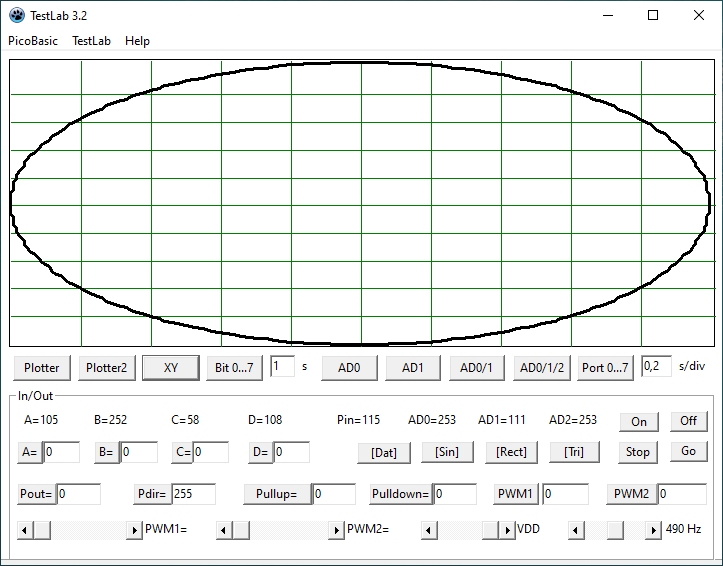Start the sine generator with [Sin]
723x566 pixels.
click(x=447, y=452)
